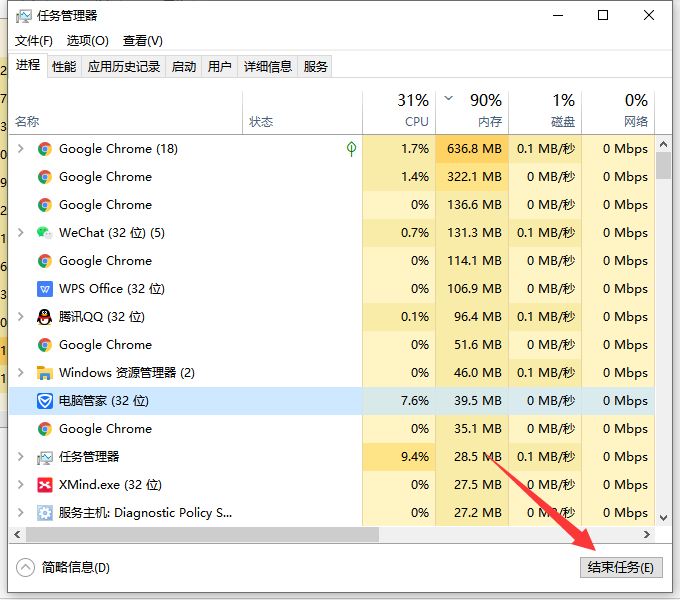This screenshot has height=600, width=680.
Task: Click the 电脑管家 shield icon
Action: [x=44, y=401]
